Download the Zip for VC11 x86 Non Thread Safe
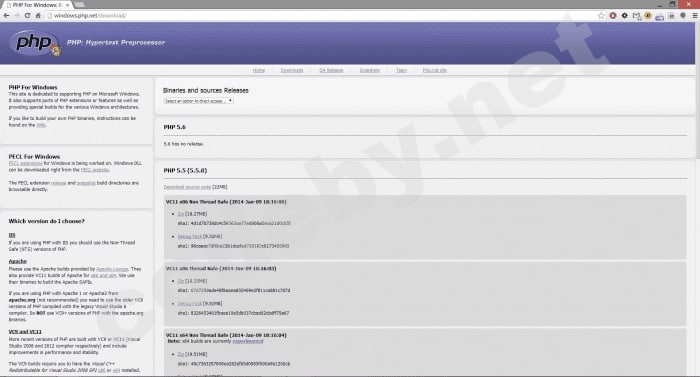Screen dimensions: 700x377 tap(181, 214)
